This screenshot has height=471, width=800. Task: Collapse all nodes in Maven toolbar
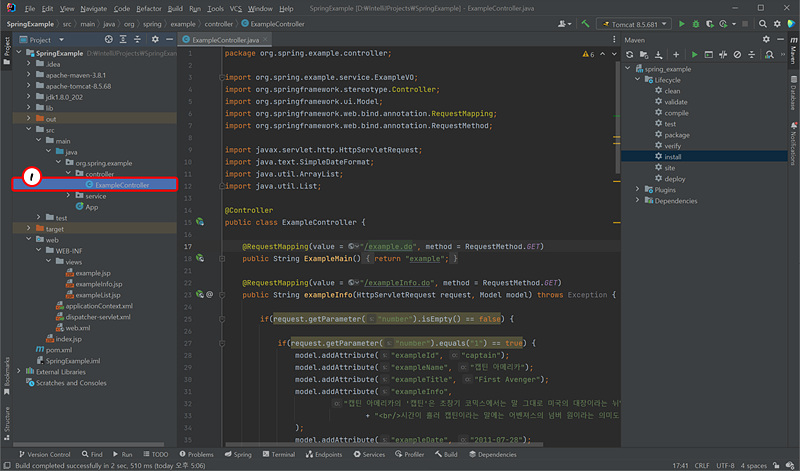[x=752, y=55]
